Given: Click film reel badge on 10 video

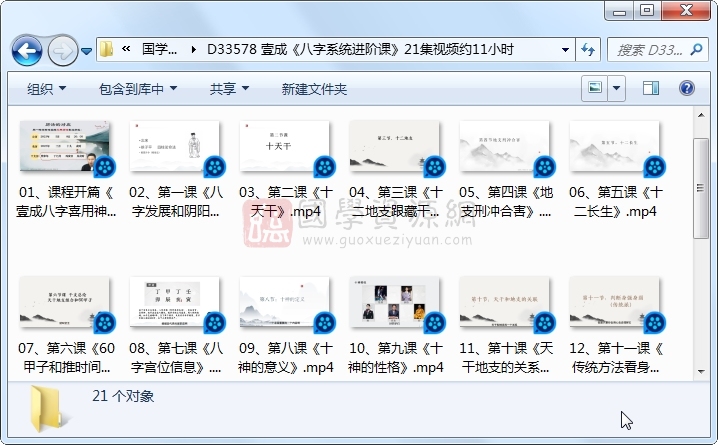Looking at the screenshot, I should [x=435, y=323].
